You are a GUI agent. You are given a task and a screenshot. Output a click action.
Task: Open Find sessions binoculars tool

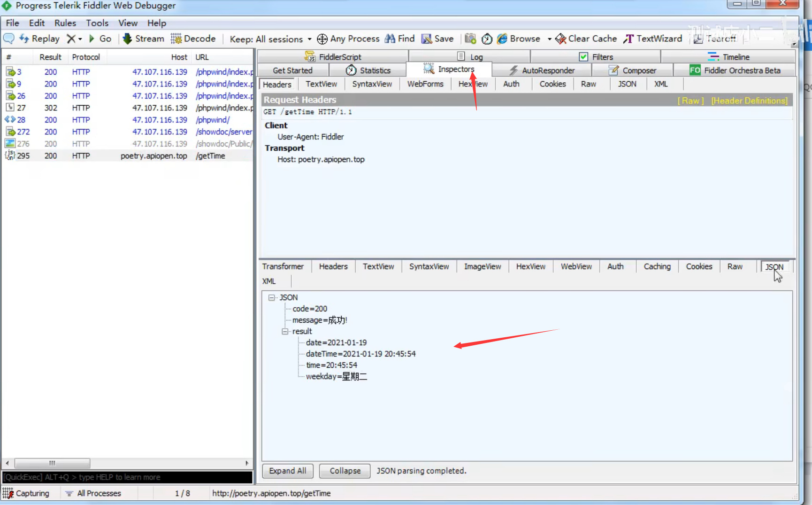point(399,39)
